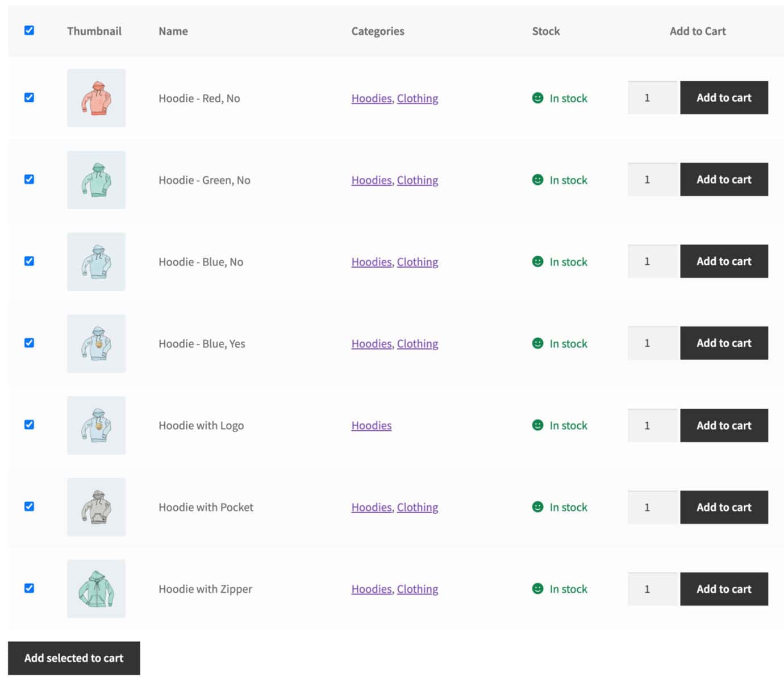Click the Categories column header

(378, 31)
